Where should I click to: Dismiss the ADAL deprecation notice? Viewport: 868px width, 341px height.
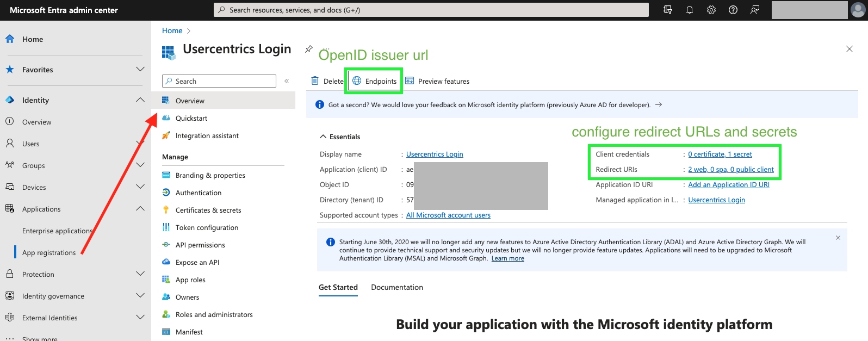pyautogui.click(x=838, y=238)
